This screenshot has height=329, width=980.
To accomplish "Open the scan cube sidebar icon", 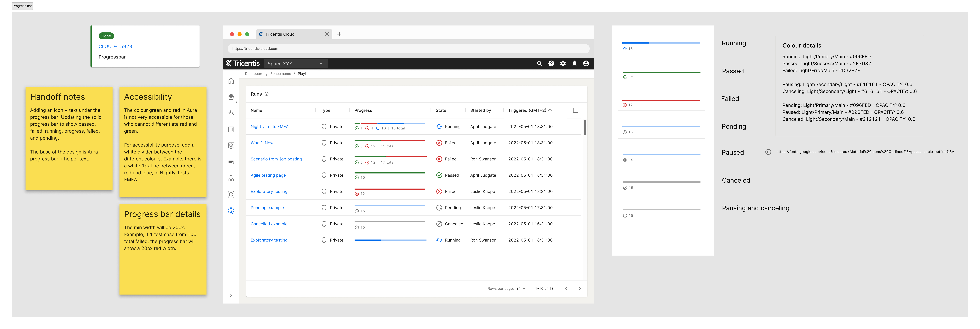I will pyautogui.click(x=231, y=194).
